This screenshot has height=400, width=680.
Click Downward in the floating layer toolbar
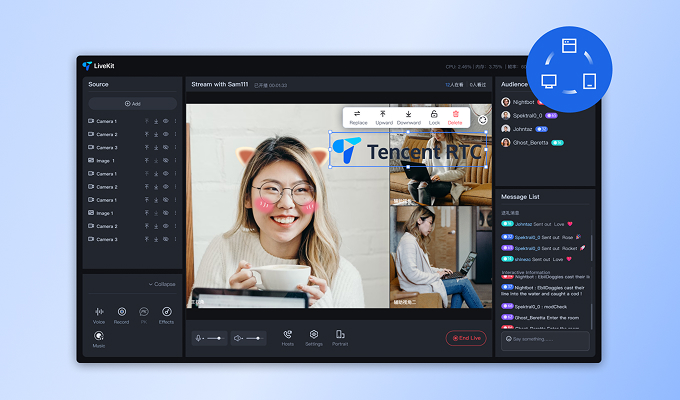[409, 117]
